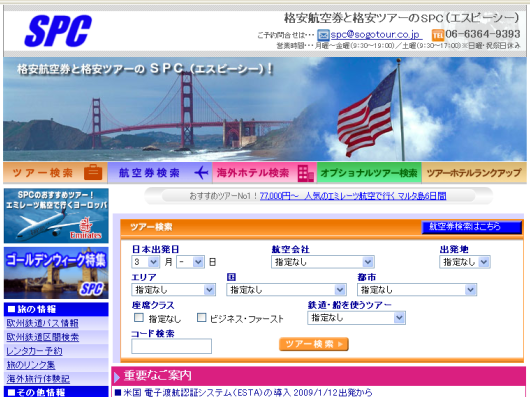Open the 鉄道・船を使うツアー dropdown

[356, 318]
